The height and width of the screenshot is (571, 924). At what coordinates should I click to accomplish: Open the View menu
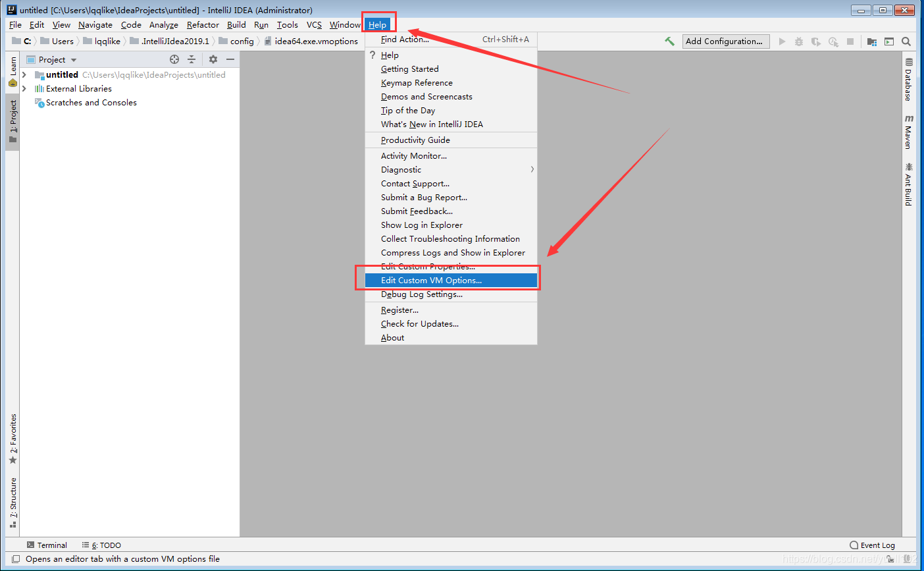coord(61,25)
